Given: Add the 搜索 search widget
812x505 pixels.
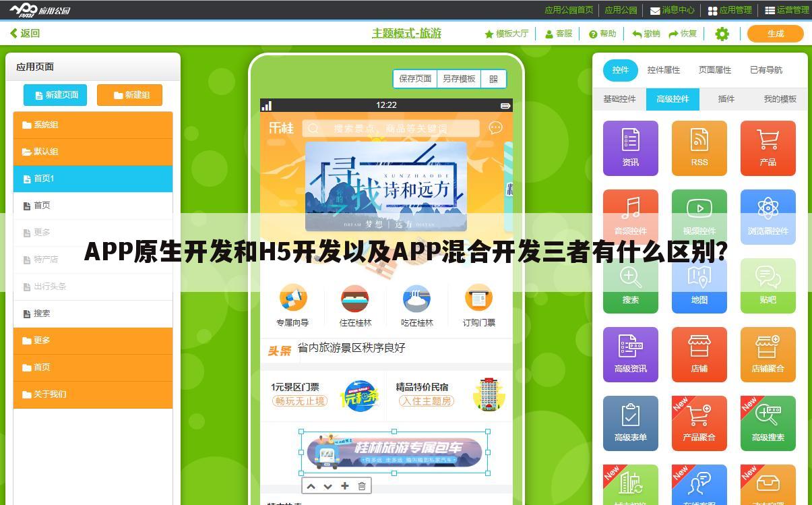Looking at the screenshot, I should pyautogui.click(x=630, y=285).
